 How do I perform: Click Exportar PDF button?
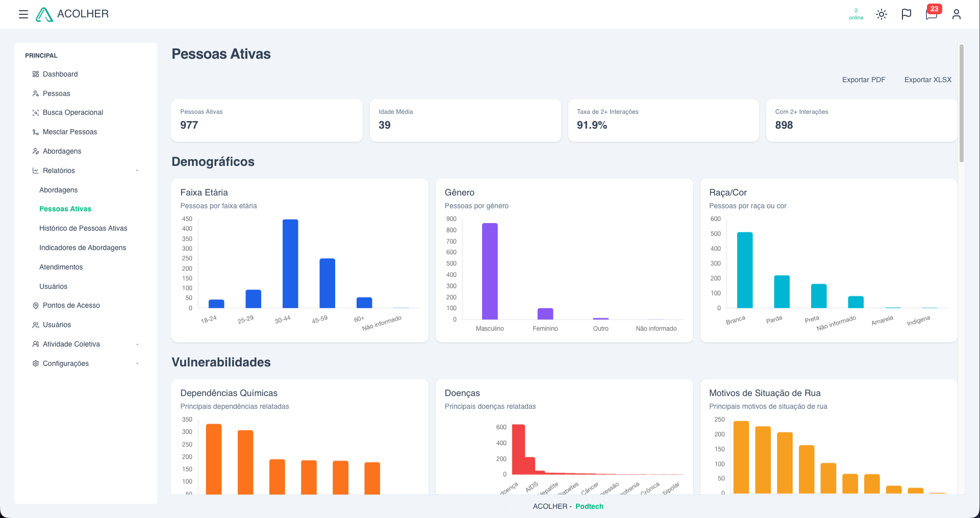point(864,80)
